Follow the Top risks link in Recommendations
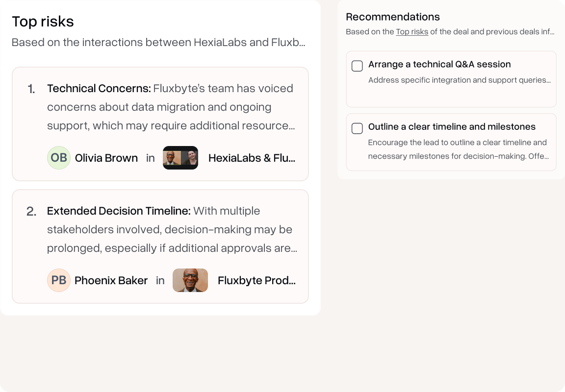565x392 pixels. [412, 32]
